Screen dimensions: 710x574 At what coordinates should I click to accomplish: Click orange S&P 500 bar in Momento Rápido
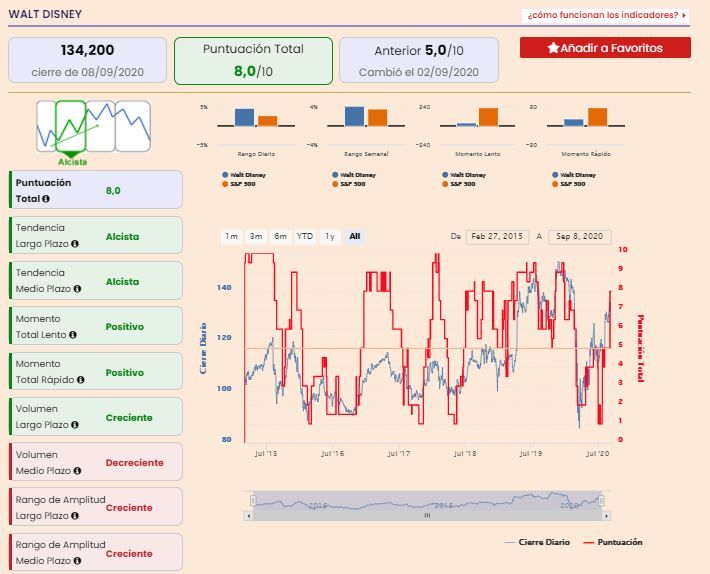tap(598, 117)
